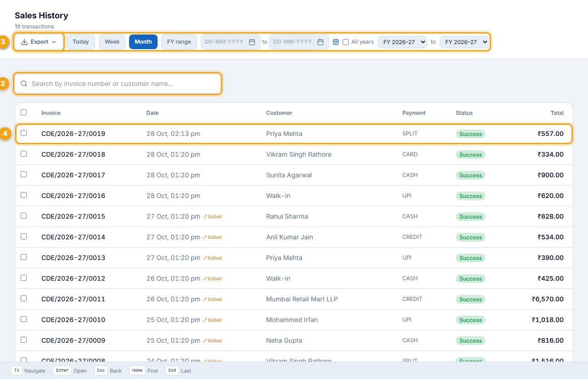Click the start date DD-MM-YYYY field
Image resolution: width=588 pixels, height=379 pixels.
pos(231,42)
